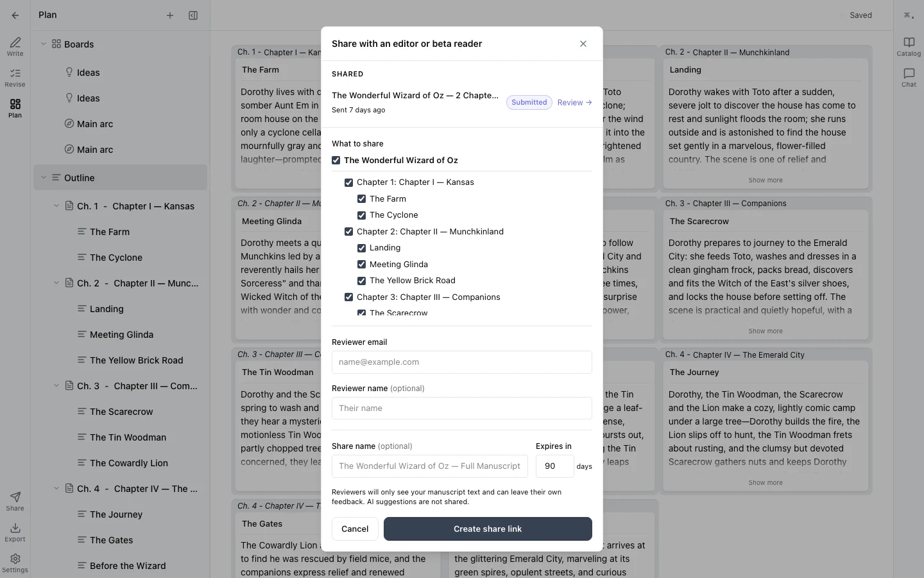Image resolution: width=924 pixels, height=578 pixels.
Task: Open the Review link for the submitted share
Action: tap(574, 103)
